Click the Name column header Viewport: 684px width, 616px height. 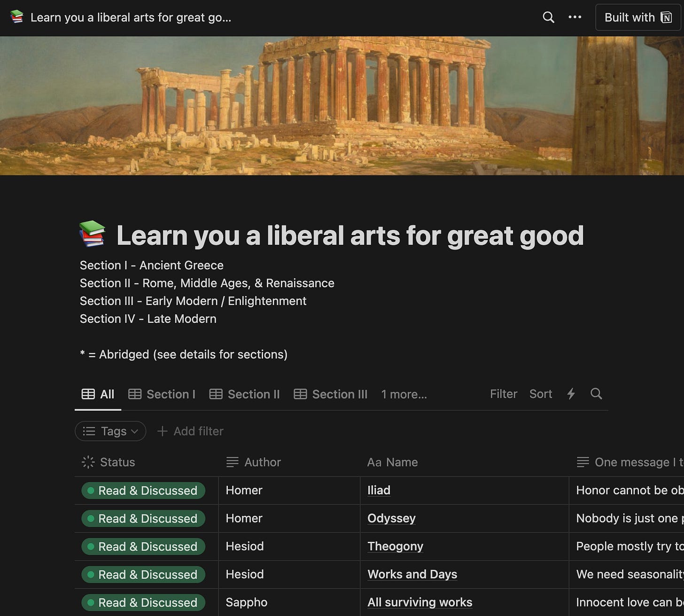pos(465,462)
